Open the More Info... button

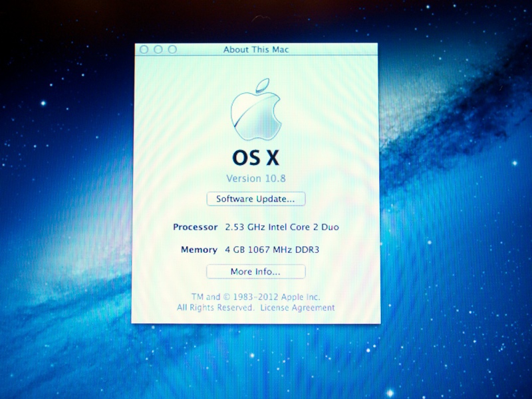[256, 271]
